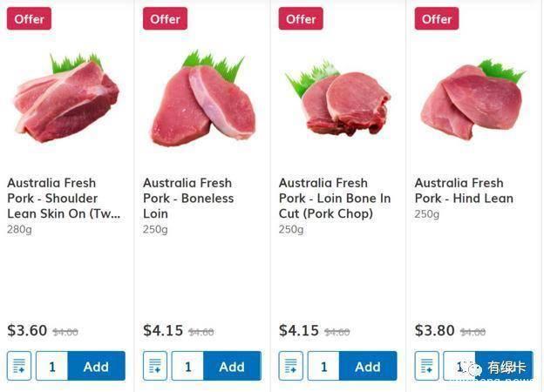Screen dimensions: 544x392
Task: Click Offer badge on Shoulder Lean pork
Action: pyautogui.click(x=29, y=18)
